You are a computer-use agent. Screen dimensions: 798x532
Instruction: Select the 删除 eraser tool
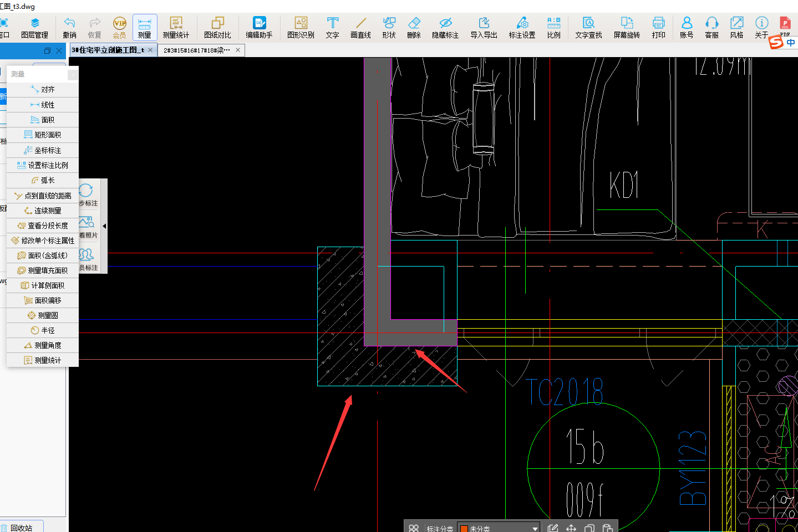[x=414, y=28]
